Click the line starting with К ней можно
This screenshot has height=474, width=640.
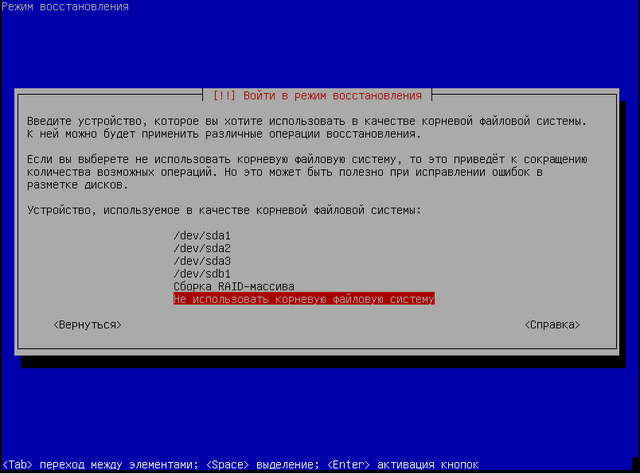pyautogui.click(x=224, y=133)
